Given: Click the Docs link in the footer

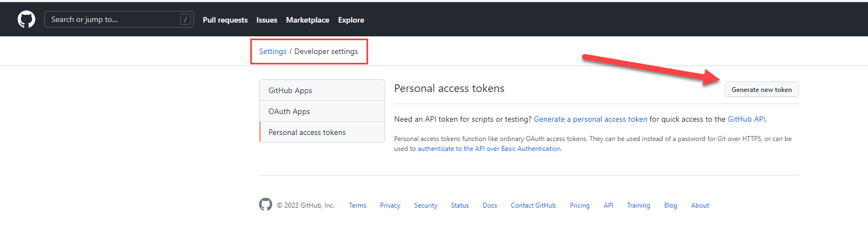Looking at the screenshot, I should (490, 205).
